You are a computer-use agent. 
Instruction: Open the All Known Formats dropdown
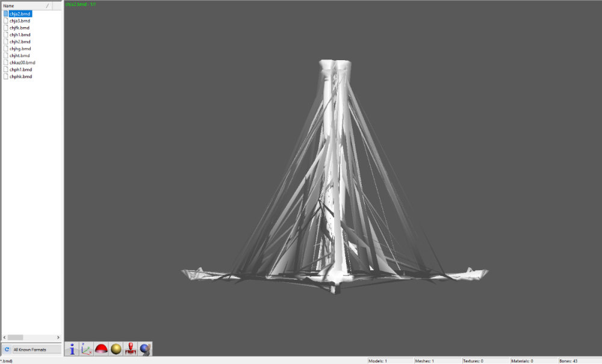(x=36, y=349)
